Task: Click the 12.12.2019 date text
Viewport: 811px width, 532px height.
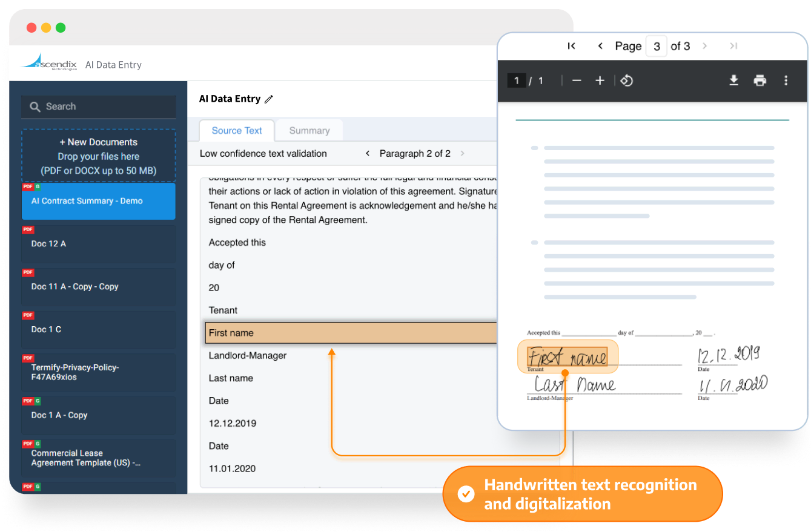Action: point(233,424)
